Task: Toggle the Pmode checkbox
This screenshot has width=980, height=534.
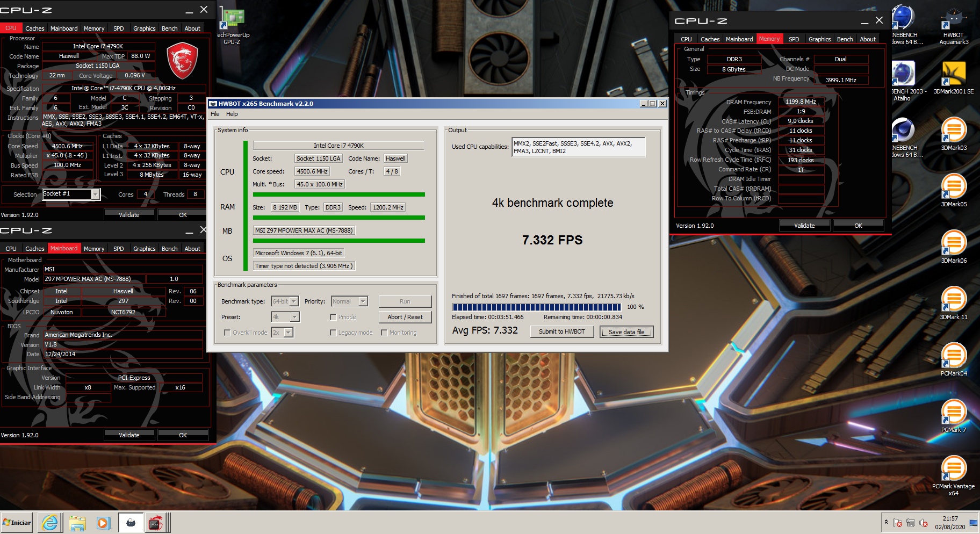Action: coord(333,317)
